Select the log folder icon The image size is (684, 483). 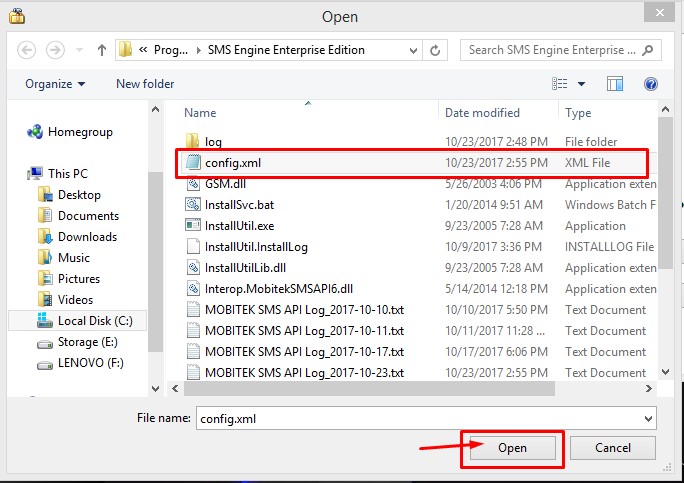pyautogui.click(x=193, y=142)
